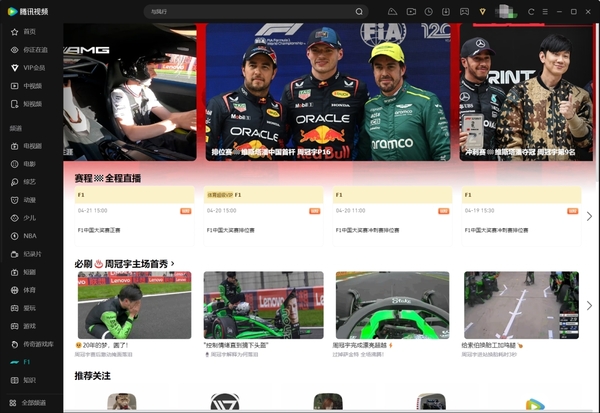Open the downloads icon in top bar

click(446, 11)
